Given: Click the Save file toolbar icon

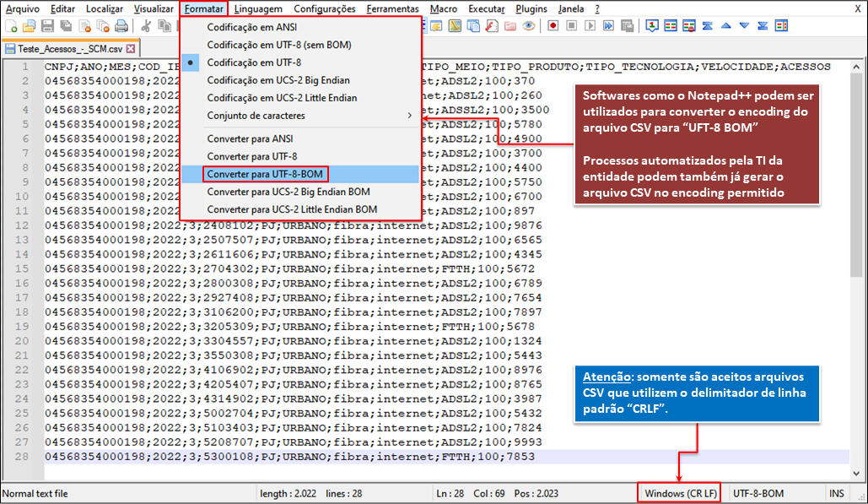Looking at the screenshot, I should [47, 26].
